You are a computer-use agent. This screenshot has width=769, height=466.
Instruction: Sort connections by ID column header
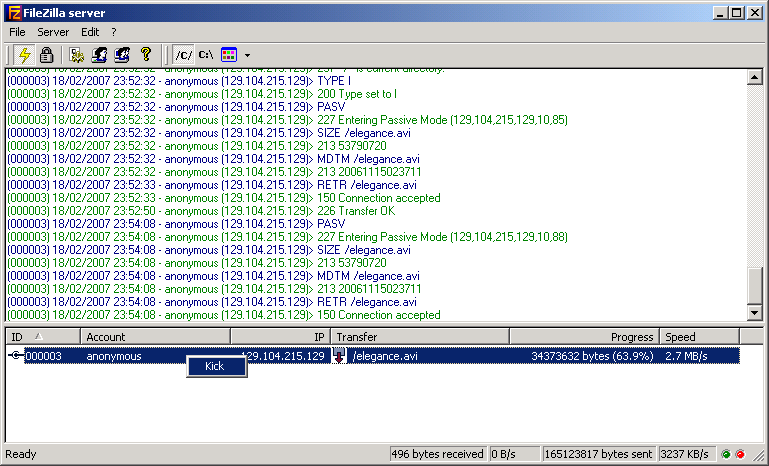[x=43, y=337]
